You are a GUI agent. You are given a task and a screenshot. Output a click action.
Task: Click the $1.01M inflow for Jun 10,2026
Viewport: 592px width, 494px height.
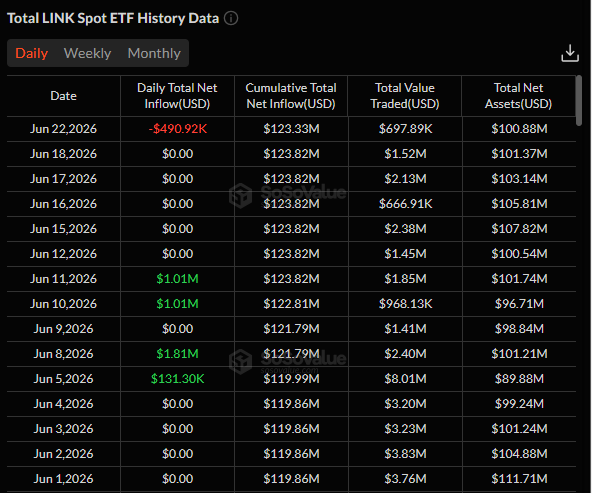tap(177, 304)
